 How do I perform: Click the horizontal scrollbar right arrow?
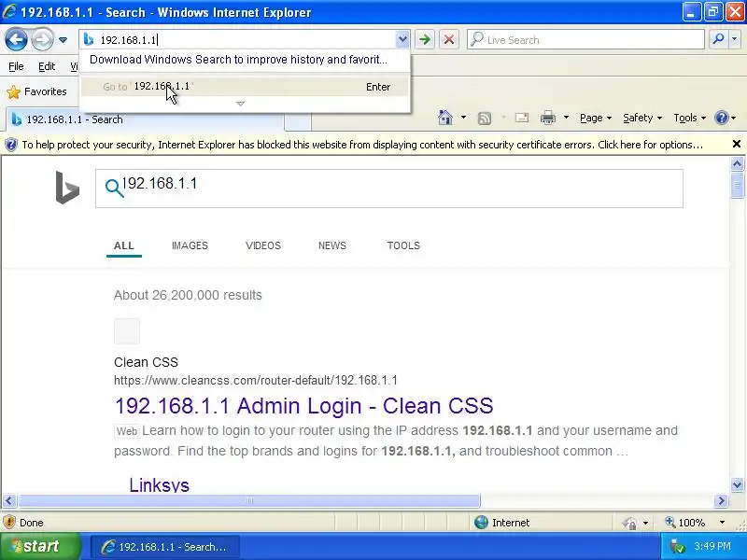coord(721,500)
